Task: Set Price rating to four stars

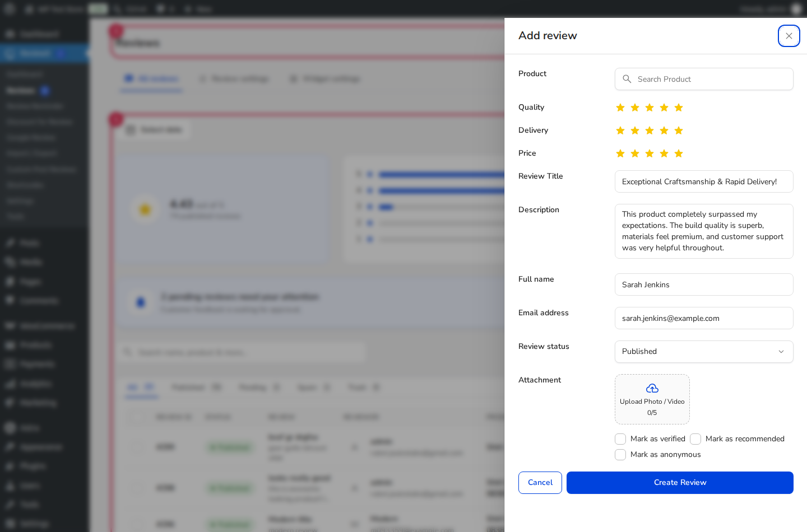Action: (664, 153)
